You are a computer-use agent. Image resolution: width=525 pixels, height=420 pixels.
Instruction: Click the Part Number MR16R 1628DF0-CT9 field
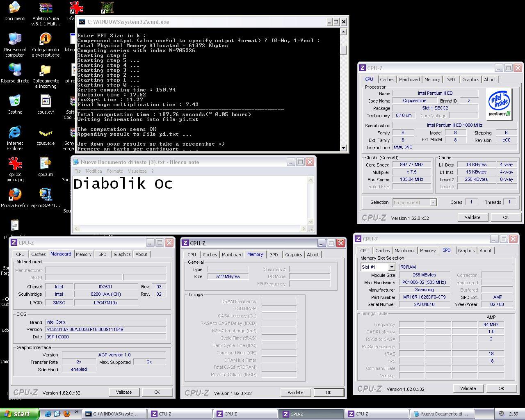click(424, 297)
